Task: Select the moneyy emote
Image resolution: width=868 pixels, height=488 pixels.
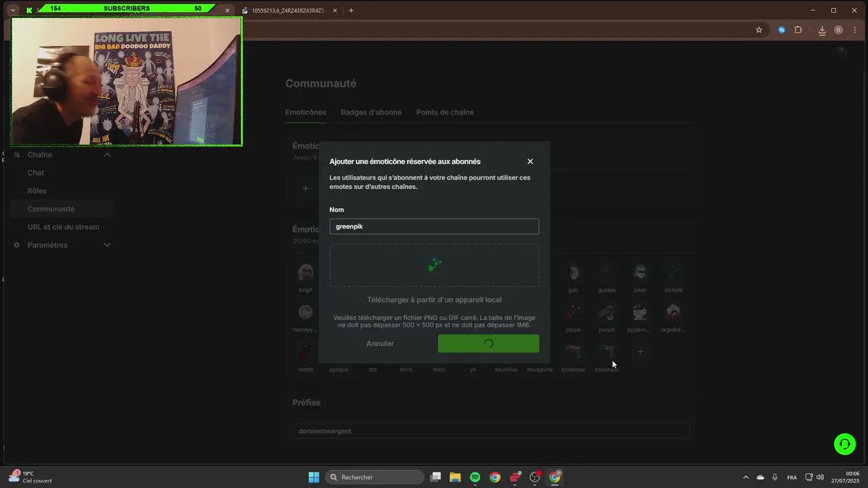Action: pos(306,312)
